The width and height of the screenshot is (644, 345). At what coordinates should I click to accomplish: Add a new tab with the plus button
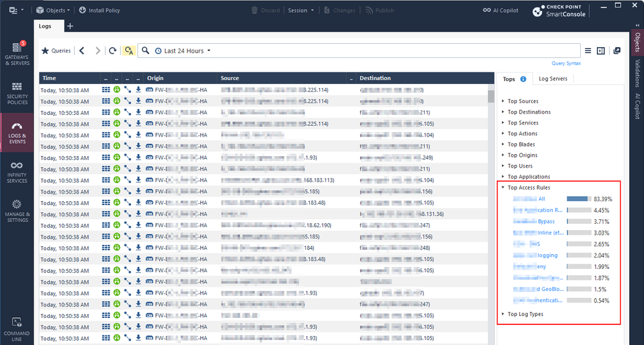coord(70,26)
